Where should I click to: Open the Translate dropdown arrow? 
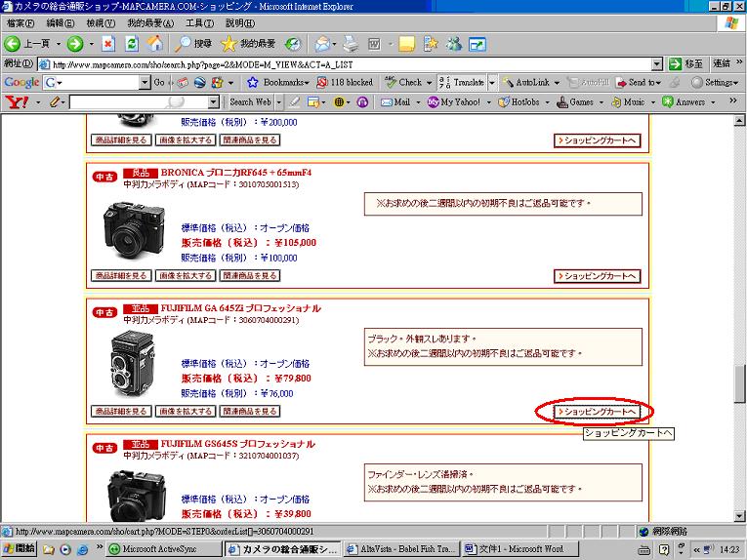pyautogui.click(x=492, y=82)
